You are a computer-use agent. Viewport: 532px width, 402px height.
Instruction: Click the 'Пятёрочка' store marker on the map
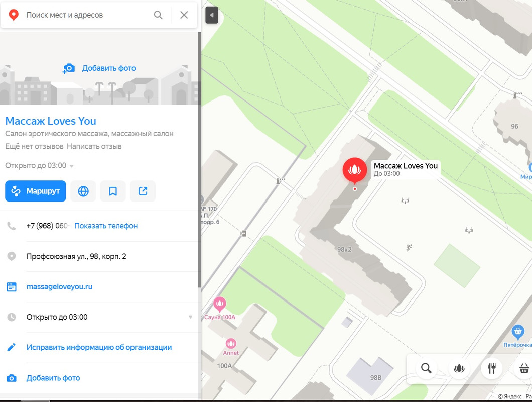[x=518, y=332]
